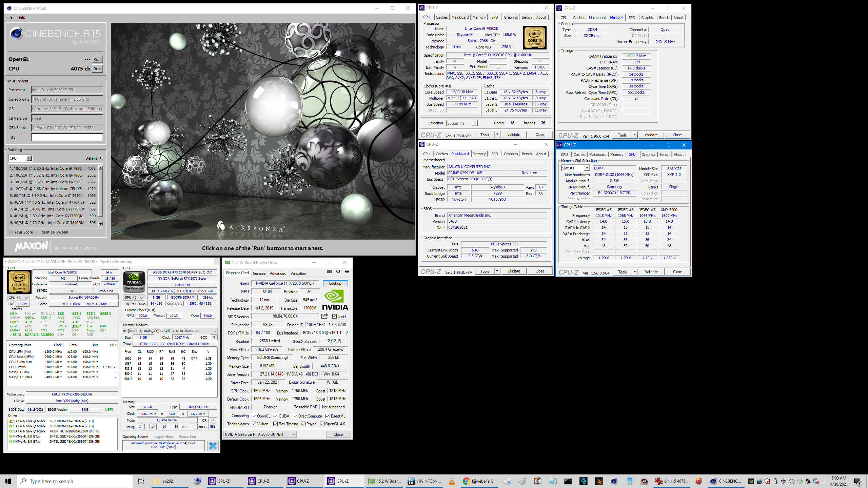Toggle the OpenCL checkbox

tap(254, 416)
